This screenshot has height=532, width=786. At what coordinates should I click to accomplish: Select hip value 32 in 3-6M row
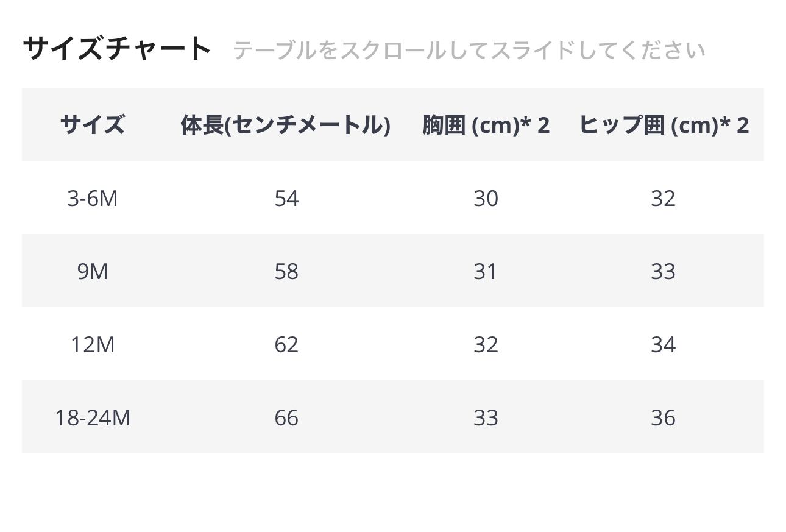(663, 198)
